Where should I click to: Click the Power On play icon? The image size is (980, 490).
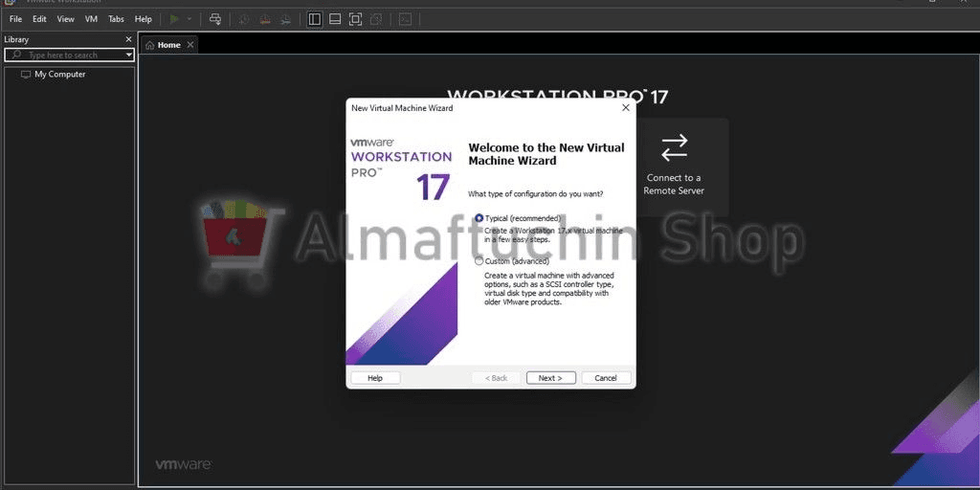coord(174,19)
